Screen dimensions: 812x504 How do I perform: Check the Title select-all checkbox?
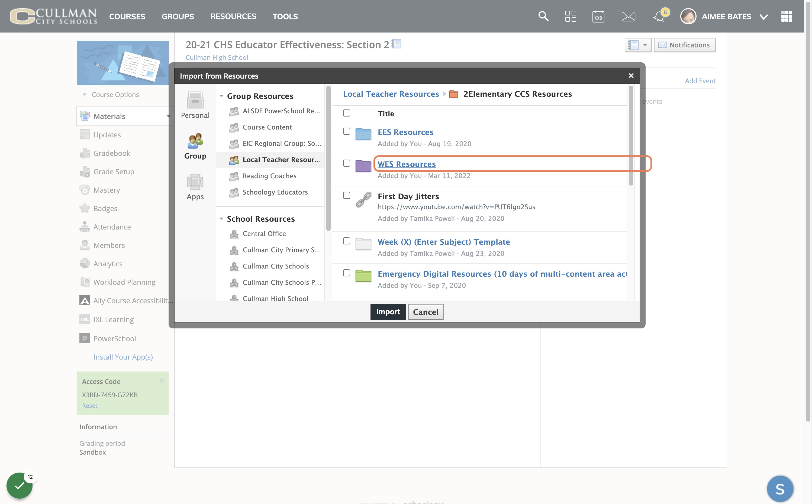click(347, 113)
